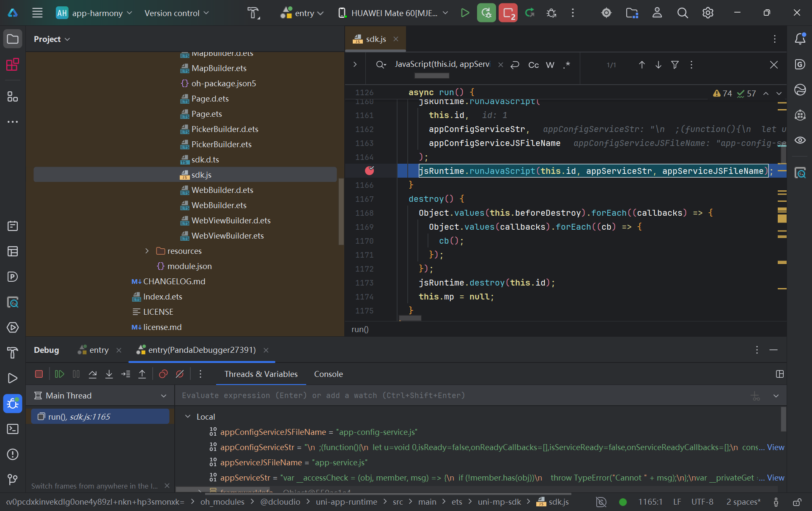This screenshot has width=812, height=511.
Task: Click the Step Over debug icon
Action: coord(93,374)
